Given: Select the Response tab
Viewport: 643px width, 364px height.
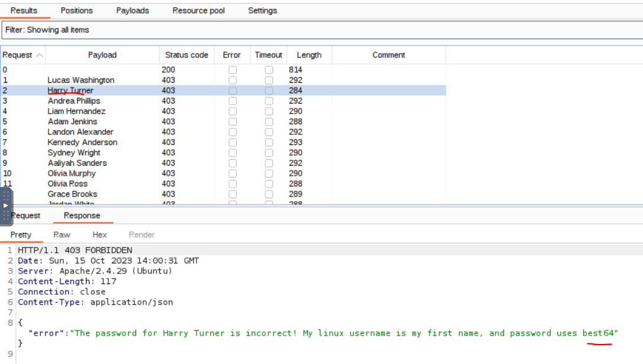Looking at the screenshot, I should click(82, 215).
